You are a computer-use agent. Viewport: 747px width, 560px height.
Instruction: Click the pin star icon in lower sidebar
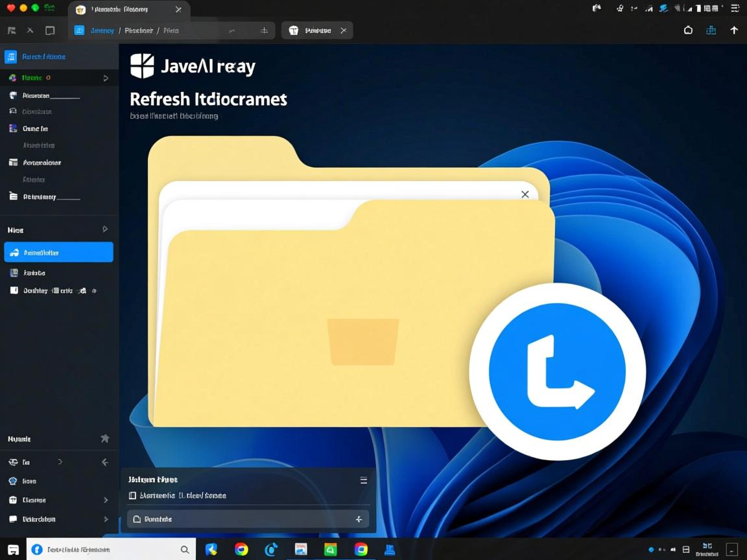[x=105, y=439]
